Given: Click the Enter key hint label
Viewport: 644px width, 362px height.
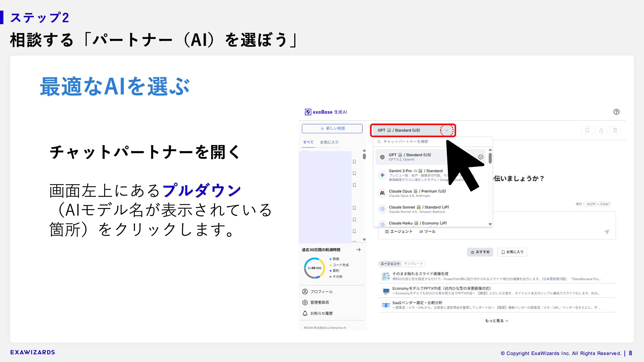Looking at the screenshot, I should click(x=605, y=204).
